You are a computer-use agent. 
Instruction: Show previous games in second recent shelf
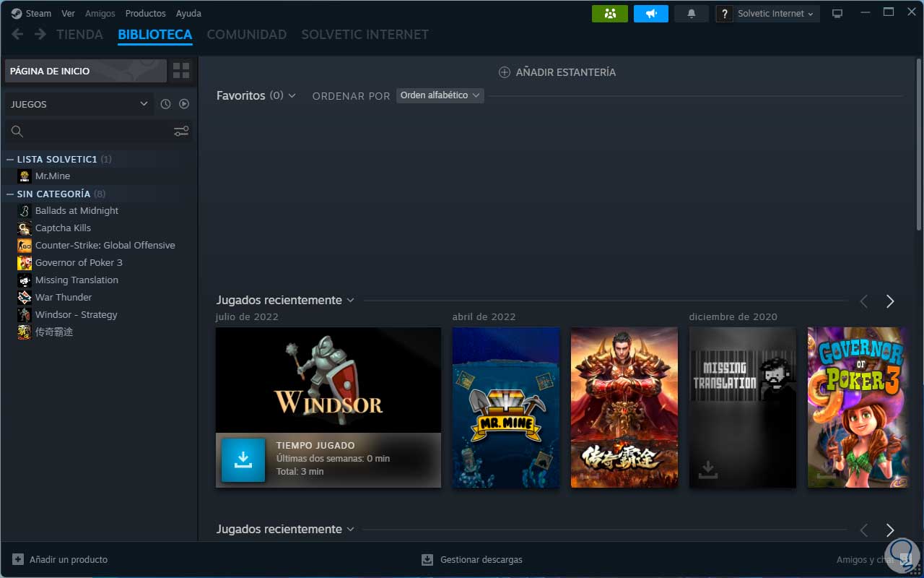(863, 530)
